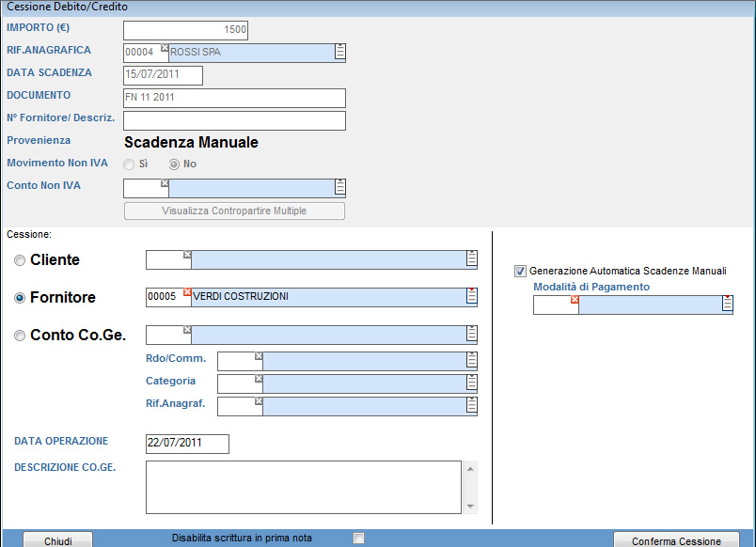The image size is (756, 547).
Task: Clear the Fornitore code 00005 using X icon
Action: [186, 292]
